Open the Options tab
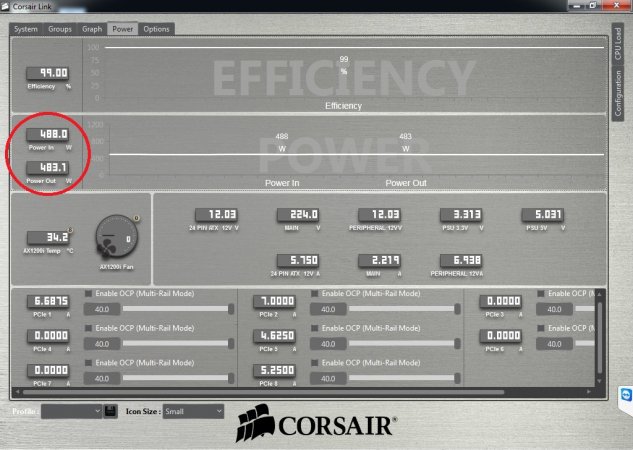The height and width of the screenshot is (450, 633). [157, 29]
